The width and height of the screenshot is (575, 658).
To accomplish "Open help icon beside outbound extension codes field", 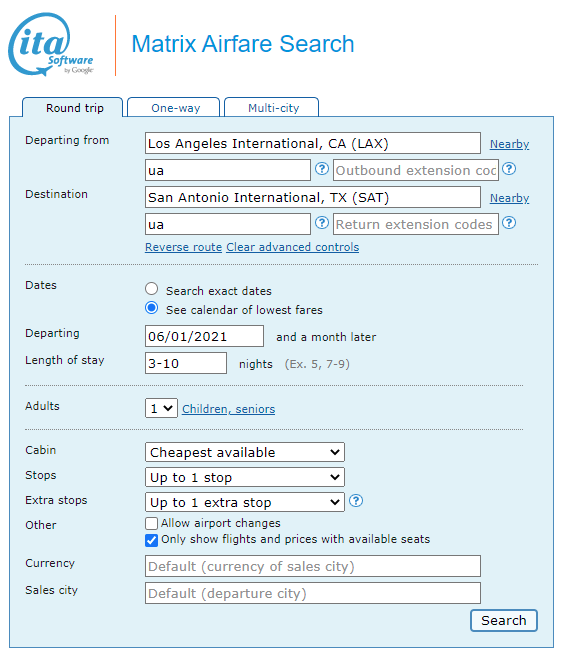I will click(x=509, y=169).
